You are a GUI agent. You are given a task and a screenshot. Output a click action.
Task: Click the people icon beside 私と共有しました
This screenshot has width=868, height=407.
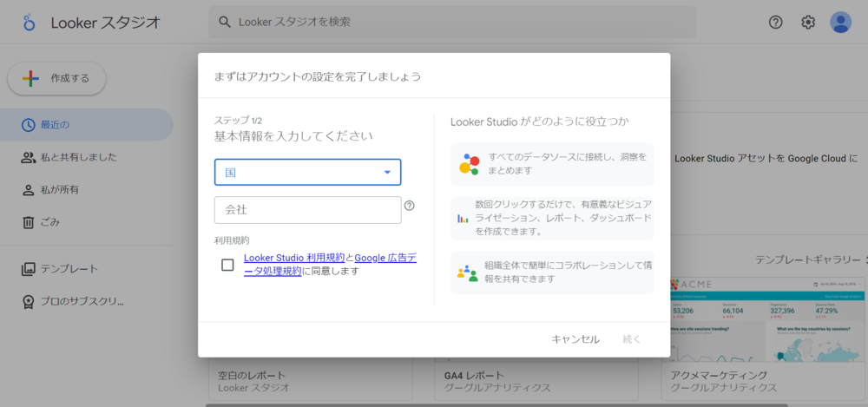click(x=28, y=157)
